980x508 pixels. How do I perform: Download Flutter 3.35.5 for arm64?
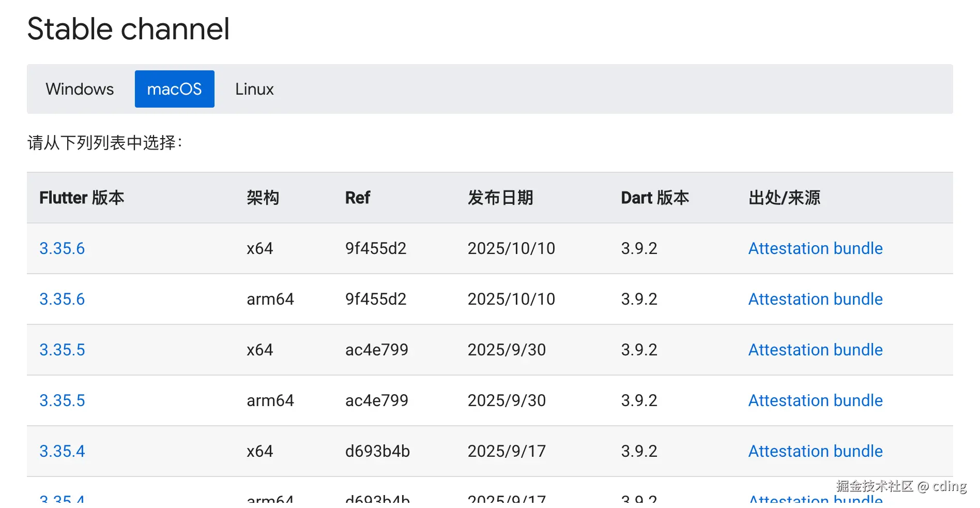pyautogui.click(x=62, y=400)
